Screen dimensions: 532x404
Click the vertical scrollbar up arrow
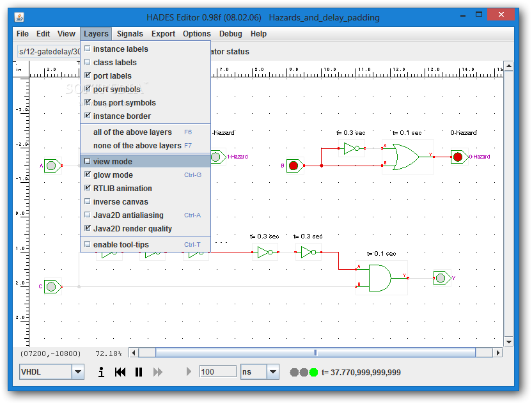[508, 66]
